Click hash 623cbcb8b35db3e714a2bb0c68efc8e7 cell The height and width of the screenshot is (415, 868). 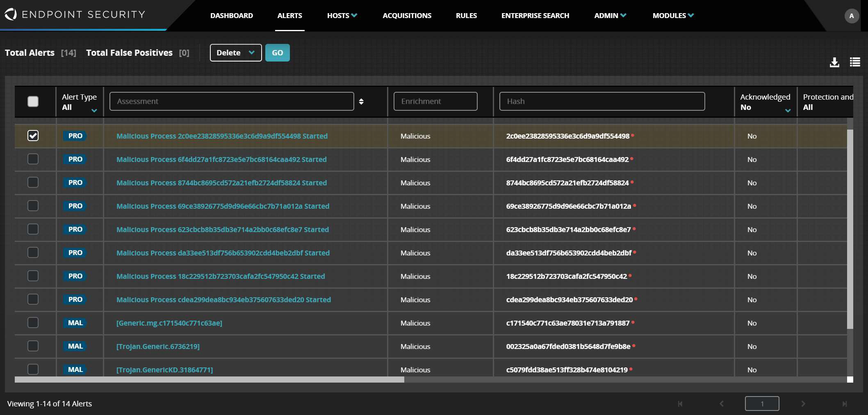(x=568, y=230)
